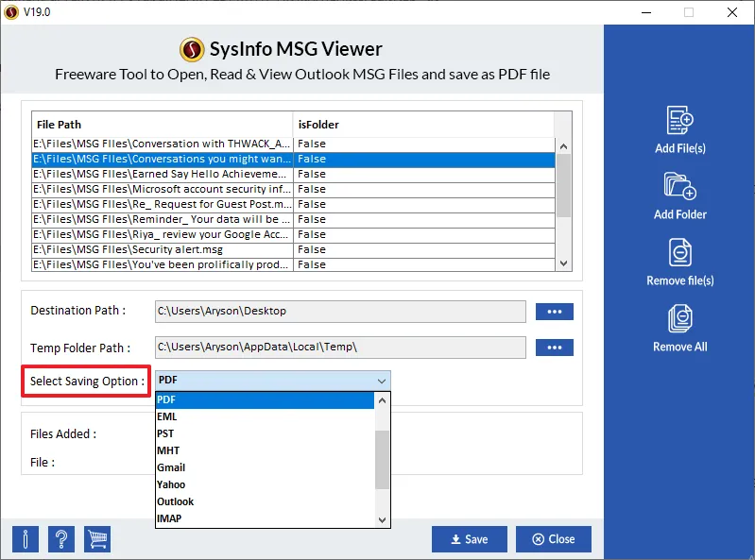Click the question mark help icon

pos(61,538)
